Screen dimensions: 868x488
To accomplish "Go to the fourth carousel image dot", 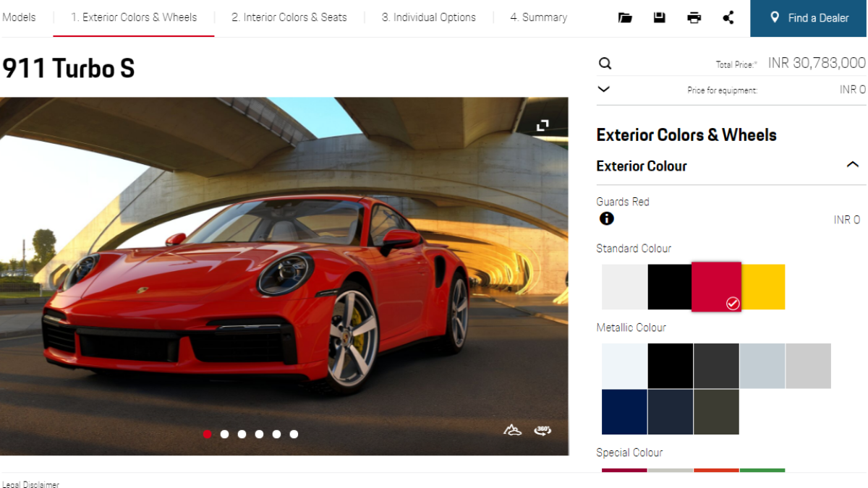I will tap(260, 434).
